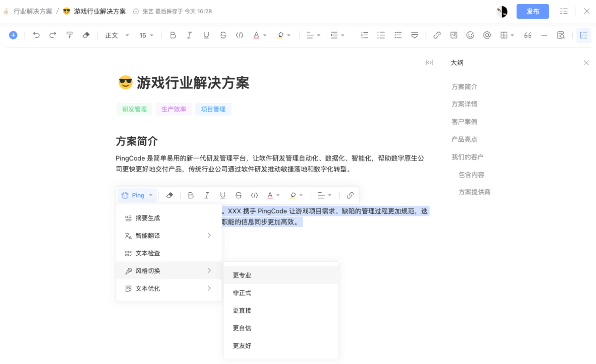Viewport: 596px width, 364px height.
Task: Insert hyperlink from main toolbar
Action: coord(437,35)
